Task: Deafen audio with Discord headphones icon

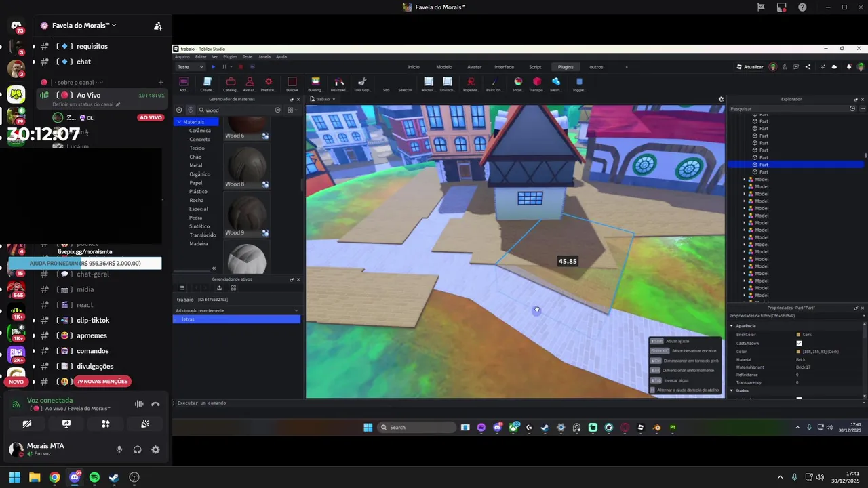Action: point(138,449)
